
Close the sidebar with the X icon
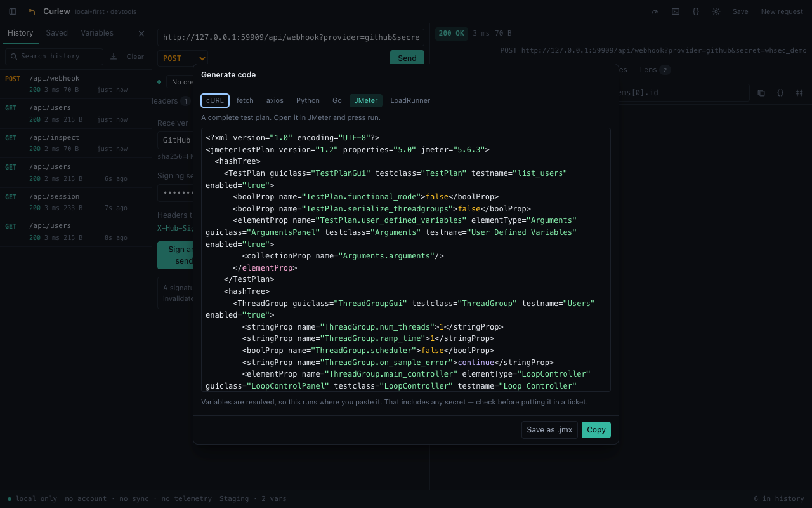tap(141, 33)
